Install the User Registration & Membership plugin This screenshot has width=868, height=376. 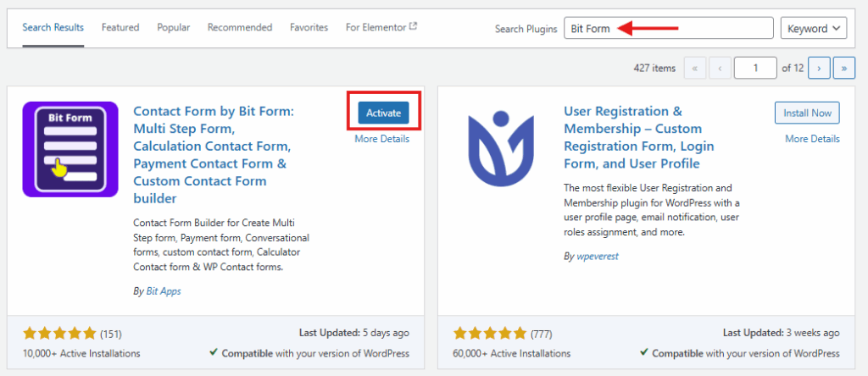coord(807,113)
